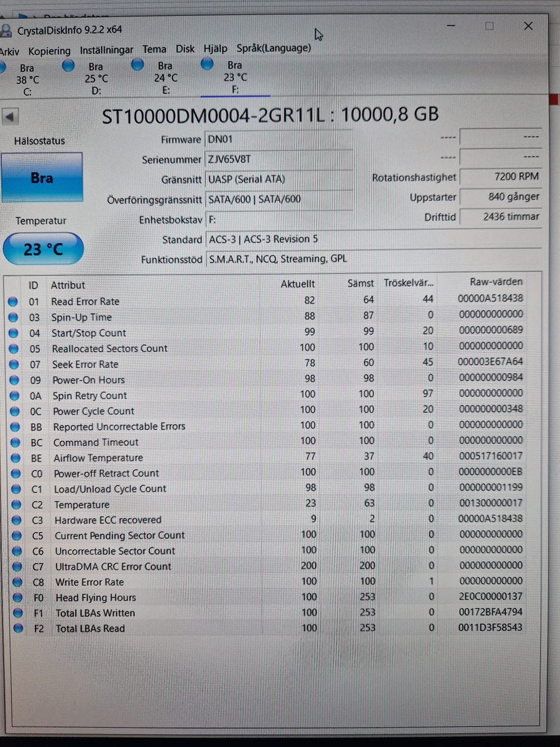Click the serial number field ZJV65V8T
560x747 pixels.
pos(279,159)
